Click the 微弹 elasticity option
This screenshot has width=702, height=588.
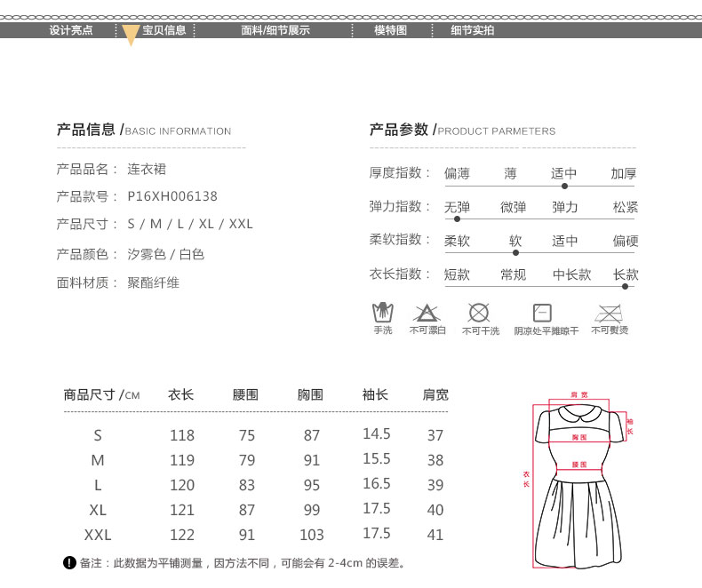click(513, 207)
